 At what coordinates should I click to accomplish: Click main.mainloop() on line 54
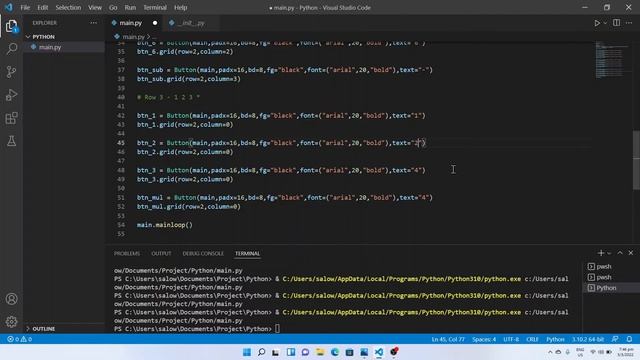tap(164, 225)
